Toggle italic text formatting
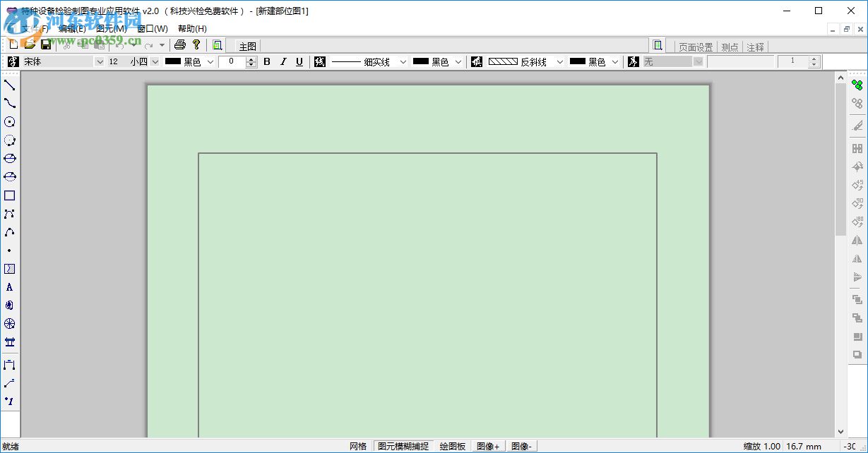Screen dimensions: 868x453 283,61
